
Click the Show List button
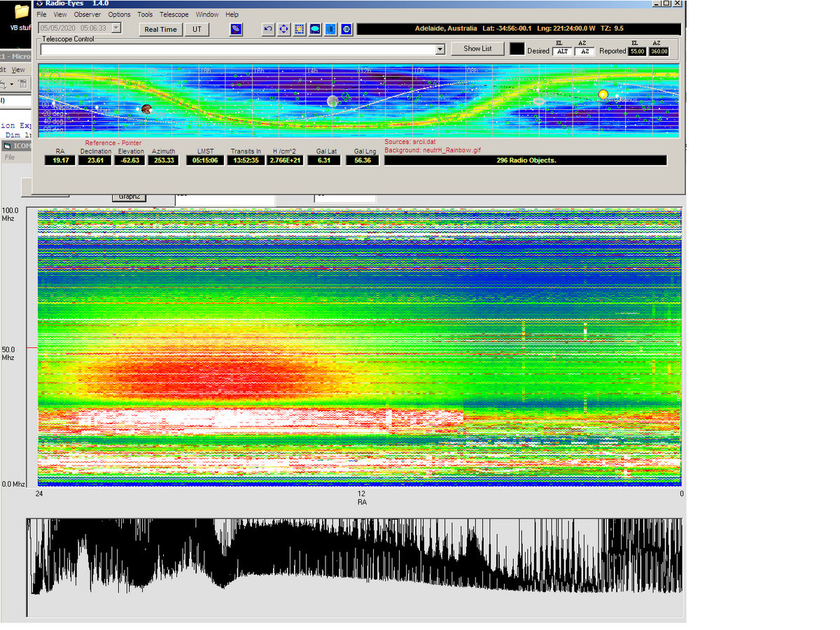[477, 48]
